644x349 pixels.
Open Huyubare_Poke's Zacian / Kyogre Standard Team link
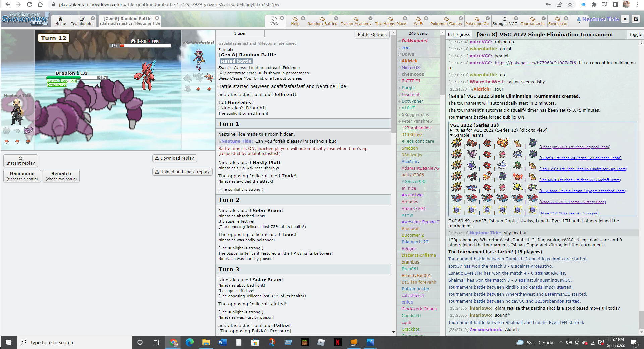[x=583, y=191]
